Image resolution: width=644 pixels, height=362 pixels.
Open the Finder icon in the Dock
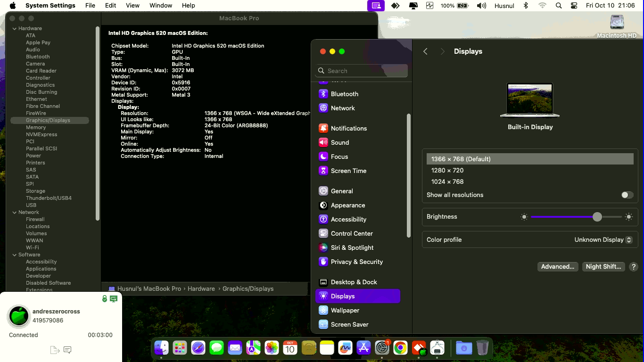click(x=161, y=348)
